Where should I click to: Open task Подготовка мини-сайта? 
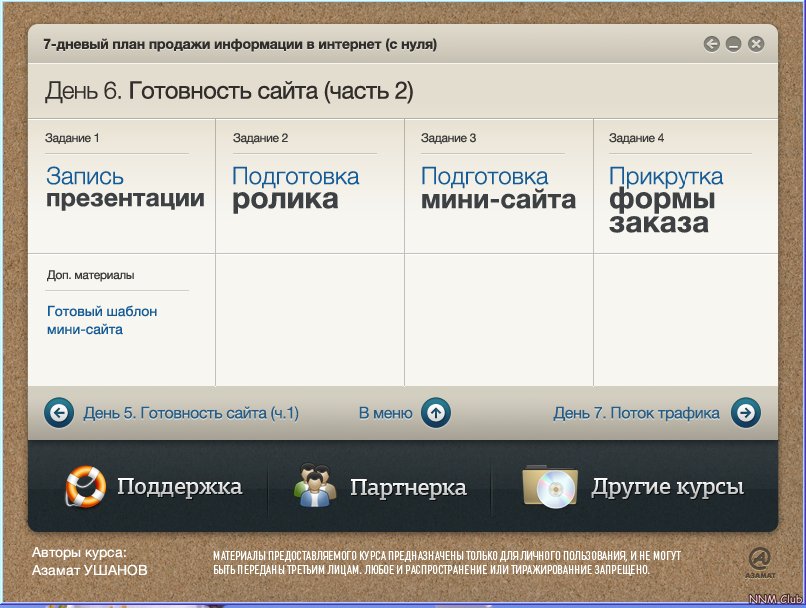tap(497, 188)
